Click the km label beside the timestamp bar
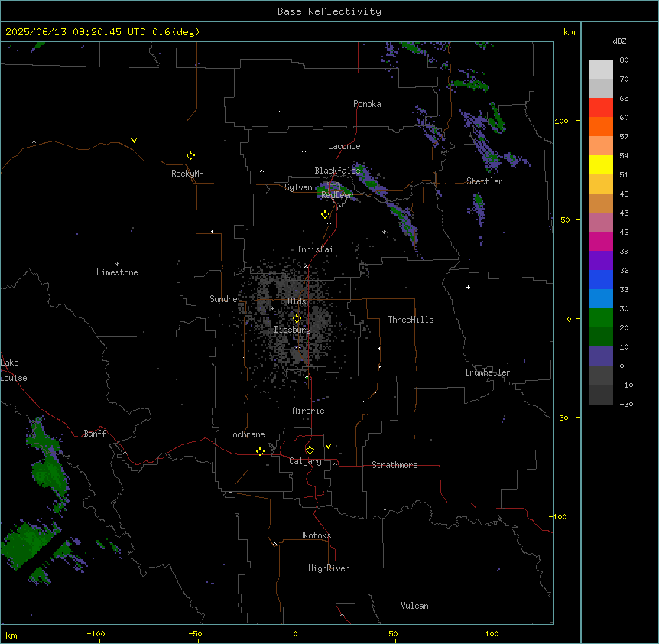Viewport: 659px width, 644px height. pos(569,32)
